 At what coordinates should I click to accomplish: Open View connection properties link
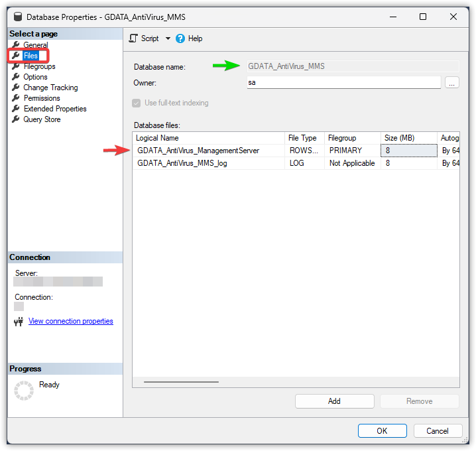pyautogui.click(x=71, y=321)
